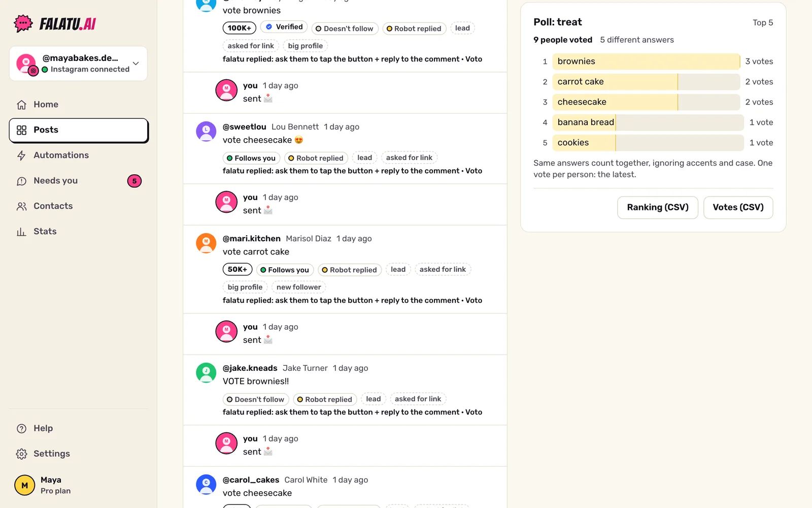Open @sweetlou's profile avatar
The image size is (812, 508).
(206, 131)
